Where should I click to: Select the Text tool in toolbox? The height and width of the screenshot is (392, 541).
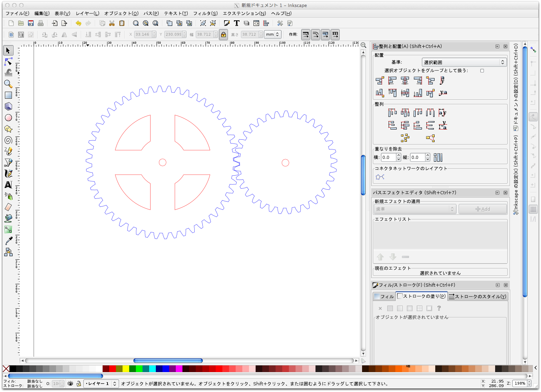pos(8,185)
